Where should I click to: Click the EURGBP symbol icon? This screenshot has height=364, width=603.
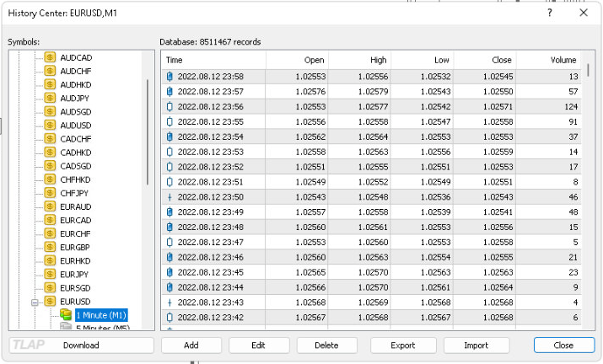pos(50,247)
